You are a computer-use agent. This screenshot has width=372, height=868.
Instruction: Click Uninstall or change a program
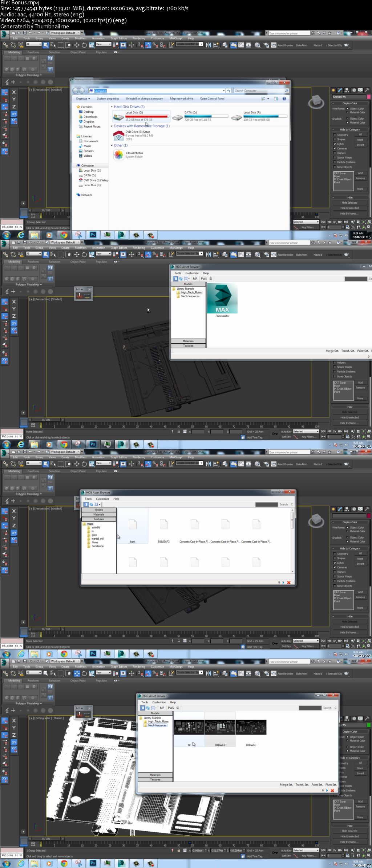pos(145,99)
